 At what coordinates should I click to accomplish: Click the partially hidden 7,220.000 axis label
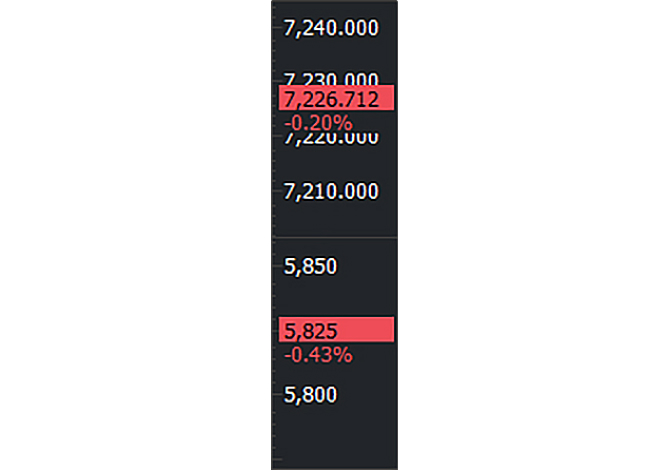click(331, 141)
